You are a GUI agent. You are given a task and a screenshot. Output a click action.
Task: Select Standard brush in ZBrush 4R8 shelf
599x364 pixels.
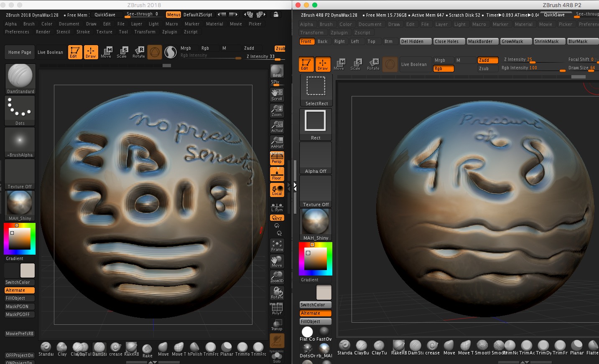click(345, 347)
